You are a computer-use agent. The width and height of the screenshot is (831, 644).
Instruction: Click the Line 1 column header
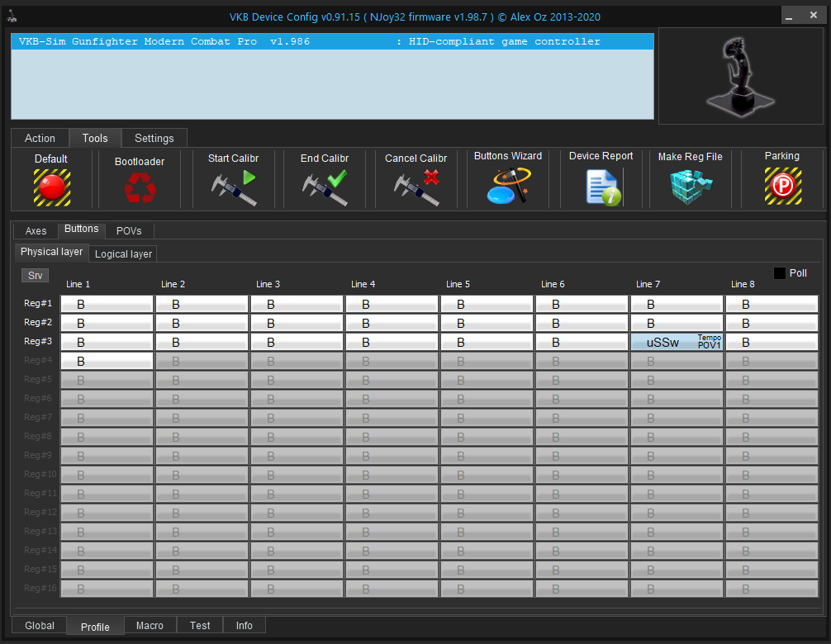(x=78, y=284)
